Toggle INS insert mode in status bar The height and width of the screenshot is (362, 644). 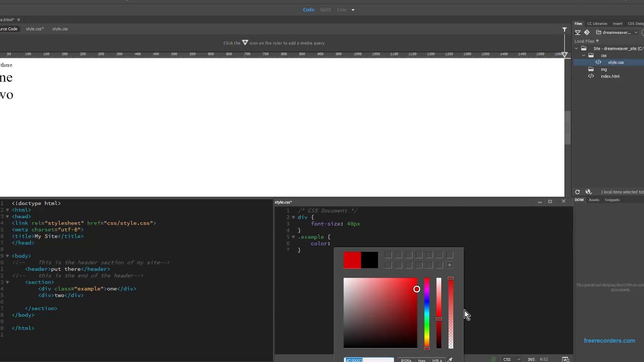531,359
